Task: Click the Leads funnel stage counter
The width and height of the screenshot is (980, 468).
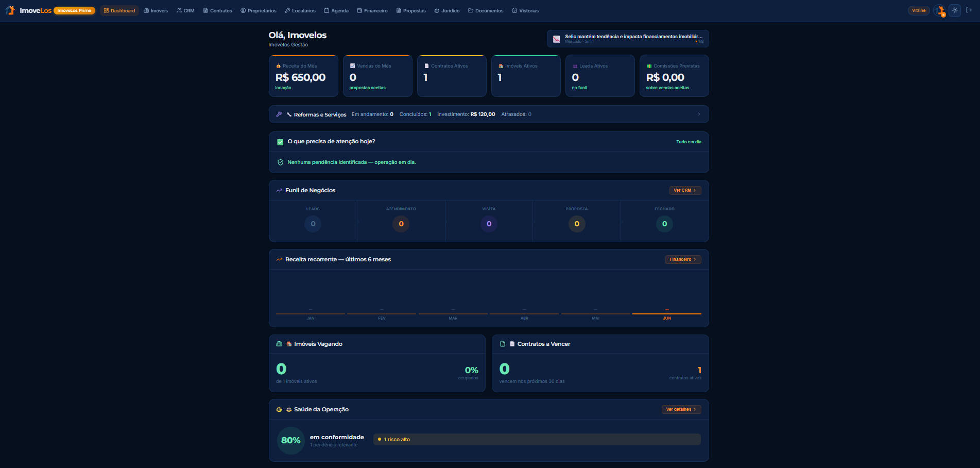Action: pos(313,224)
